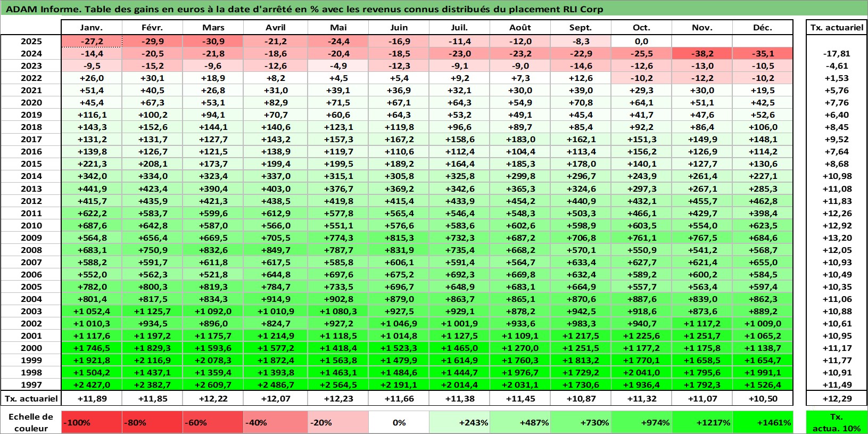Select the +10,50 December actuarial rate cell
The height and width of the screenshot is (434, 868).
(x=763, y=398)
